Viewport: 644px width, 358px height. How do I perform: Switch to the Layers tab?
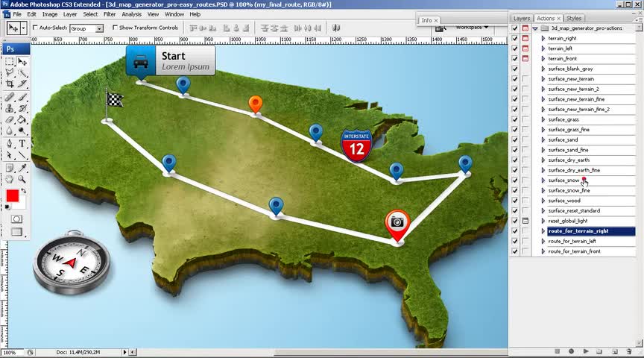[522, 19]
